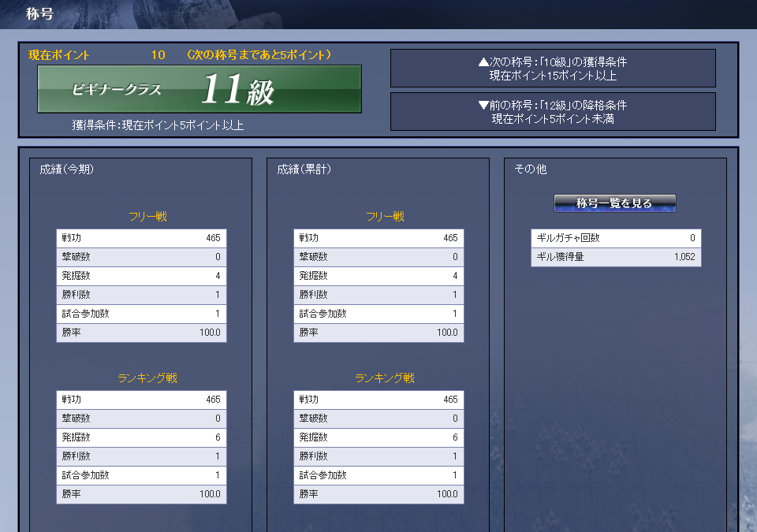The width and height of the screenshot is (757, 532).
Task: Click 試合参加数 row in 今期 ランキング戦
Action: pyautogui.click(x=141, y=475)
